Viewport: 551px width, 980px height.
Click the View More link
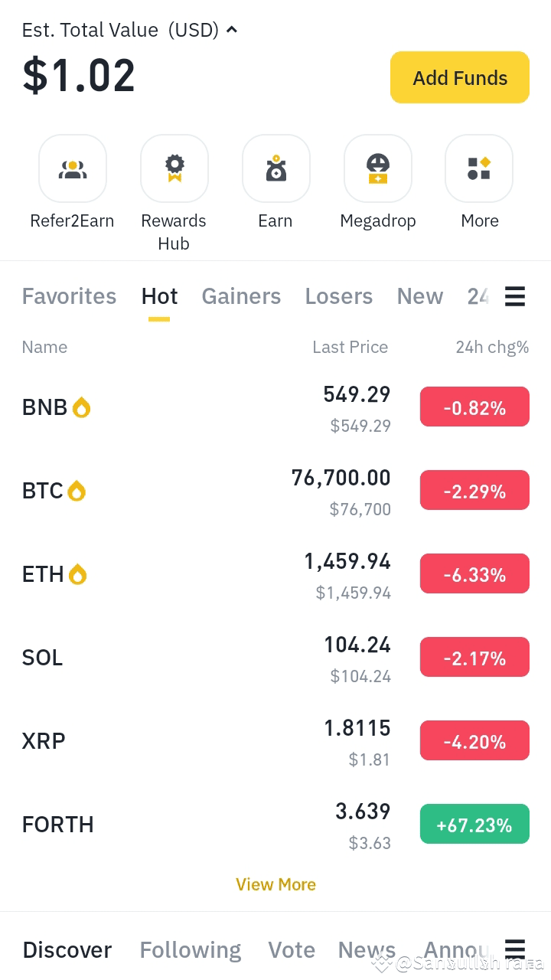point(275,884)
